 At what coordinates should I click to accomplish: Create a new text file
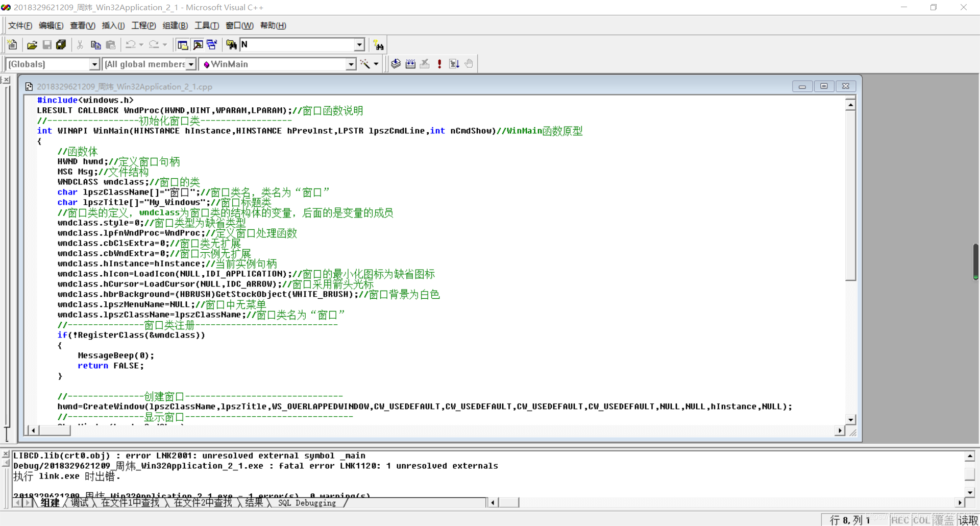tap(13, 45)
